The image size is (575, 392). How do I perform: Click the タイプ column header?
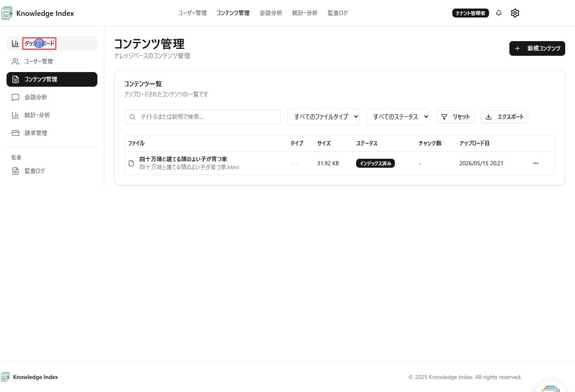pos(297,143)
